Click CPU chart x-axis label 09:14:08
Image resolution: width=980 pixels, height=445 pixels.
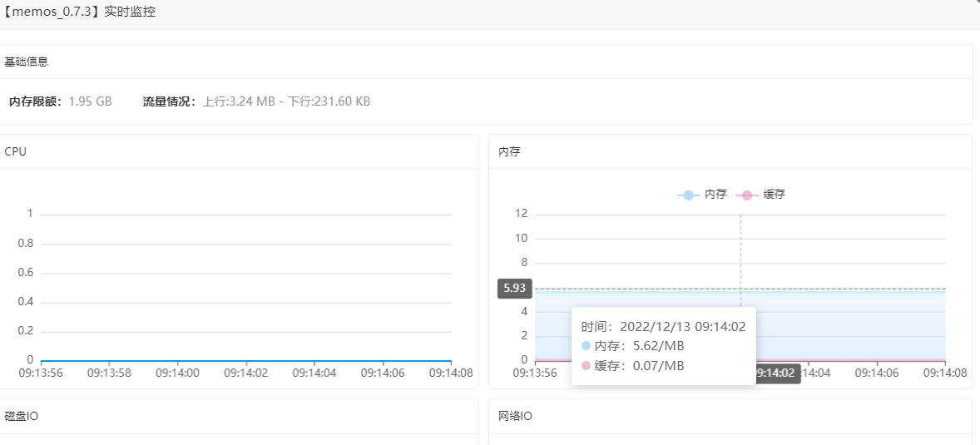click(x=451, y=373)
